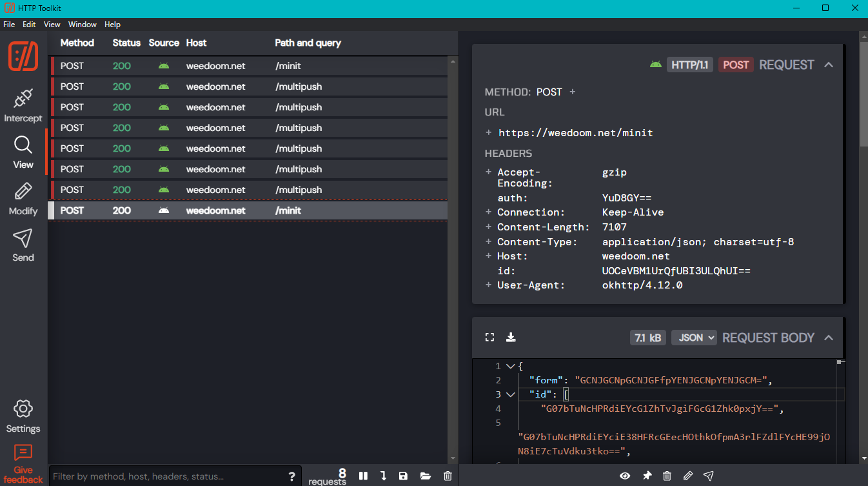This screenshot has width=868, height=486.
Task: Expand the Content-Length header info
Action: click(489, 227)
